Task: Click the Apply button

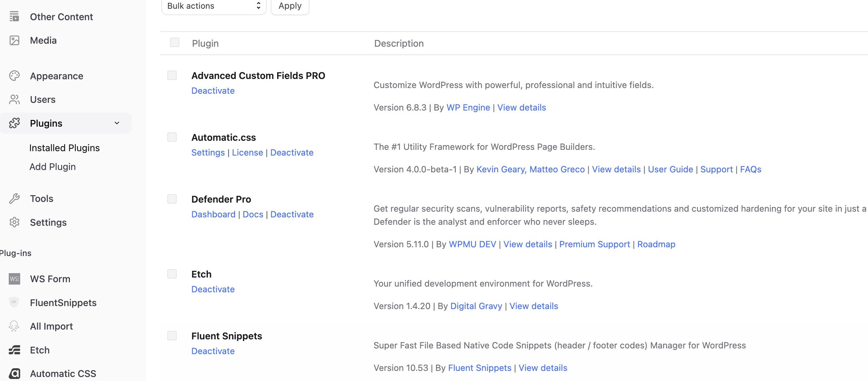Action: (x=290, y=6)
